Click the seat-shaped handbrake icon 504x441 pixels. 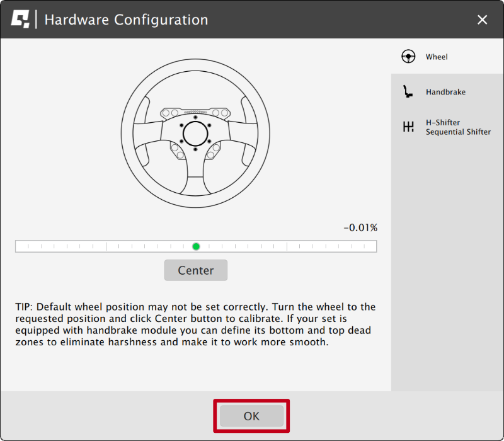pos(408,91)
